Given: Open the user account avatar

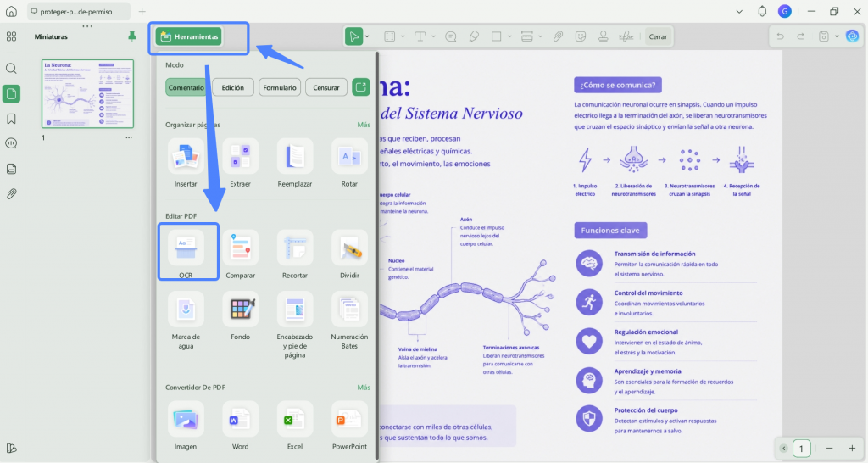Looking at the screenshot, I should click(x=784, y=11).
